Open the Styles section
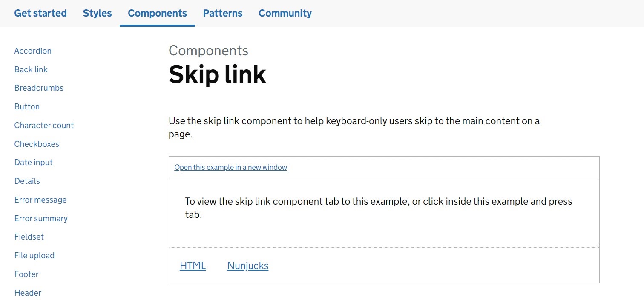This screenshot has width=644, height=300. click(x=97, y=13)
